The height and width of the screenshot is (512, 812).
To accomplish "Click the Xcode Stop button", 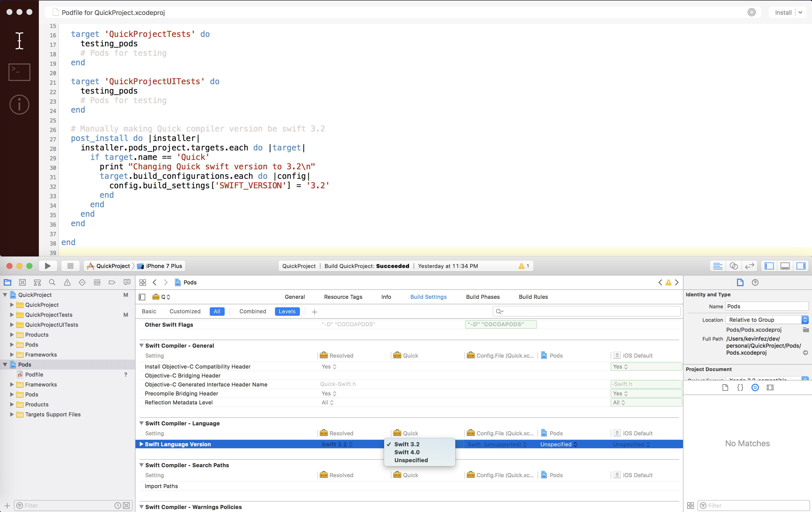I will 70,266.
